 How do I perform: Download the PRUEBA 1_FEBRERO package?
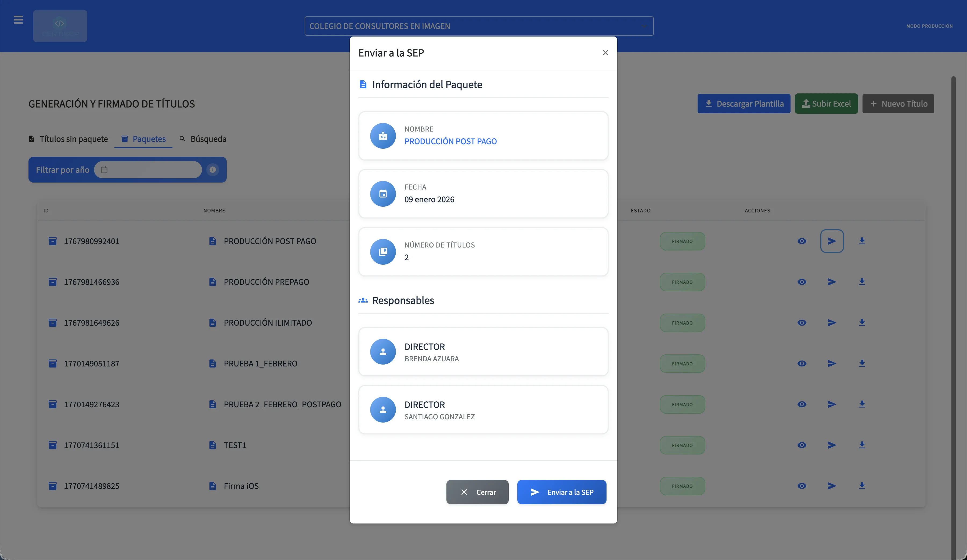[x=862, y=363]
